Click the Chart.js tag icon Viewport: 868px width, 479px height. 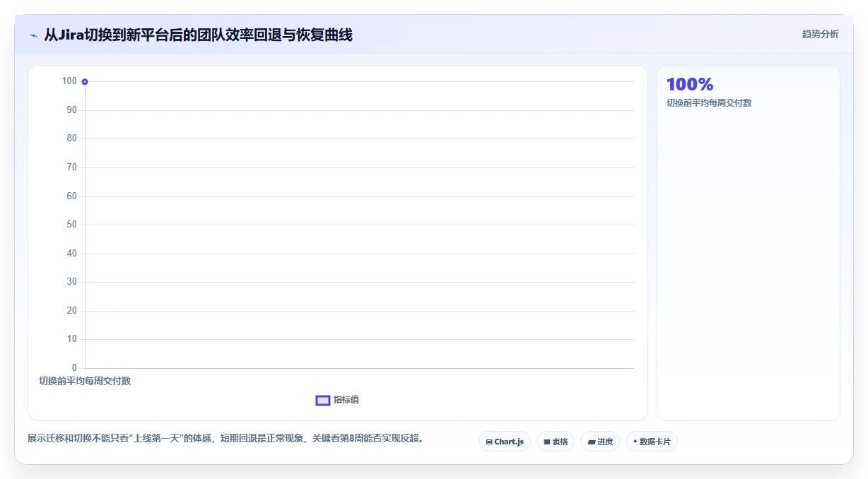click(x=489, y=442)
